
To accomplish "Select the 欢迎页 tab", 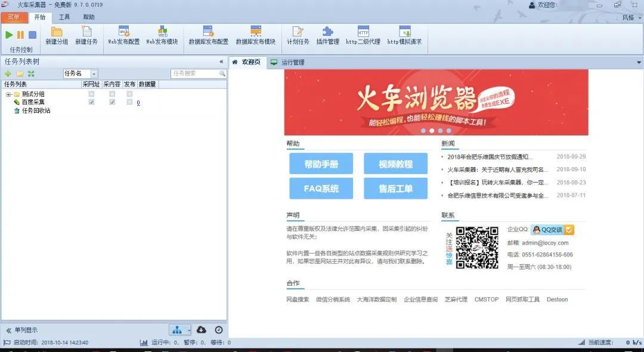I will pyautogui.click(x=247, y=62).
